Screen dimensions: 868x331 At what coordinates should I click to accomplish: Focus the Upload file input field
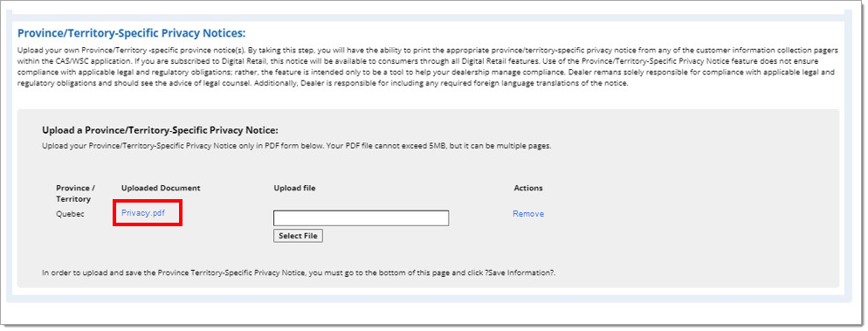(361, 218)
